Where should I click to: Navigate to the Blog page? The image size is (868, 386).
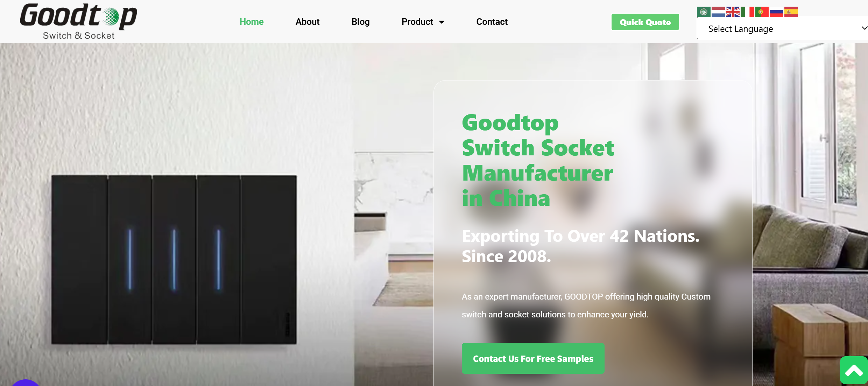[x=360, y=22]
